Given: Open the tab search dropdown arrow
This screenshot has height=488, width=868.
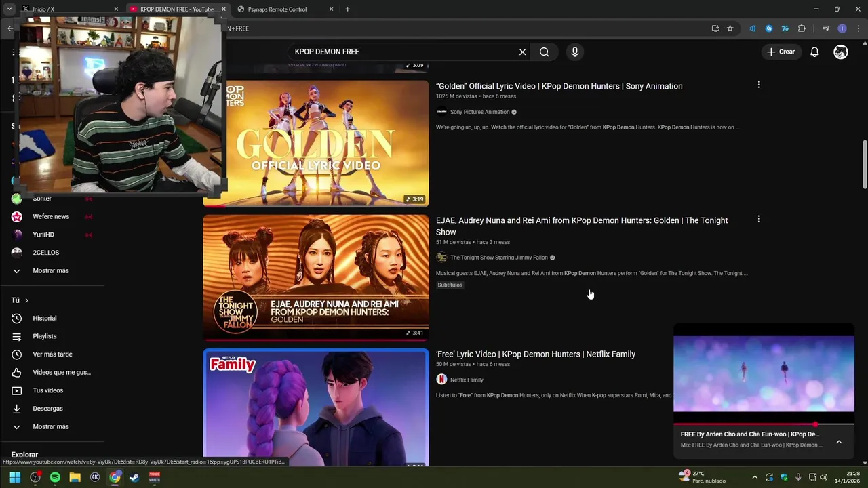Looking at the screenshot, I should point(9,9).
